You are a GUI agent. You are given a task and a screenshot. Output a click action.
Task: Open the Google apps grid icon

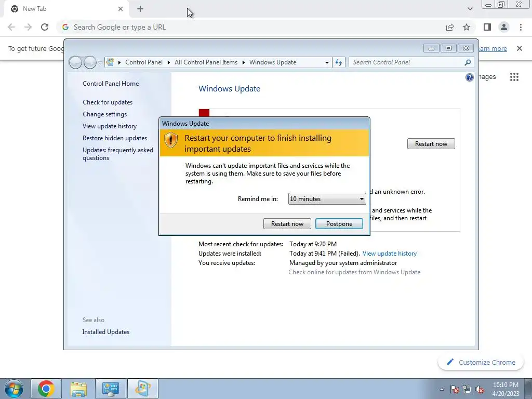click(x=514, y=77)
